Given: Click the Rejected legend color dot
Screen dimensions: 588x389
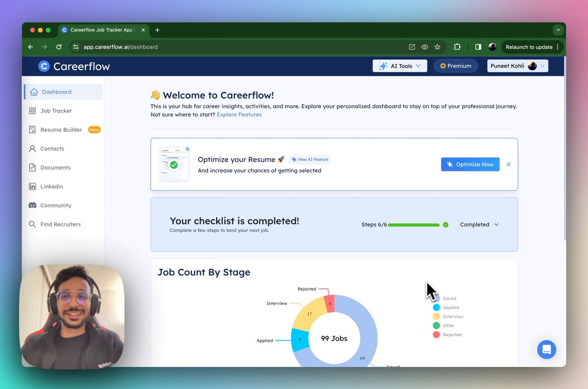Looking at the screenshot, I should [x=436, y=335].
